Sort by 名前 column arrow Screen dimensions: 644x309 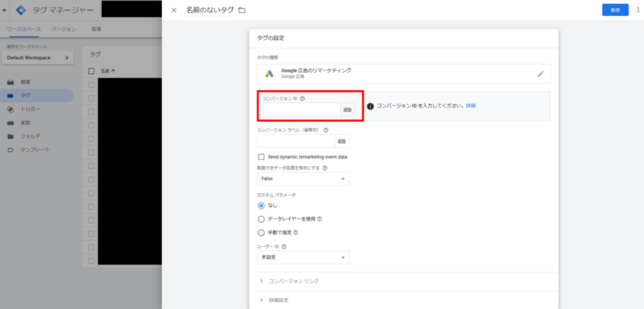[113, 71]
